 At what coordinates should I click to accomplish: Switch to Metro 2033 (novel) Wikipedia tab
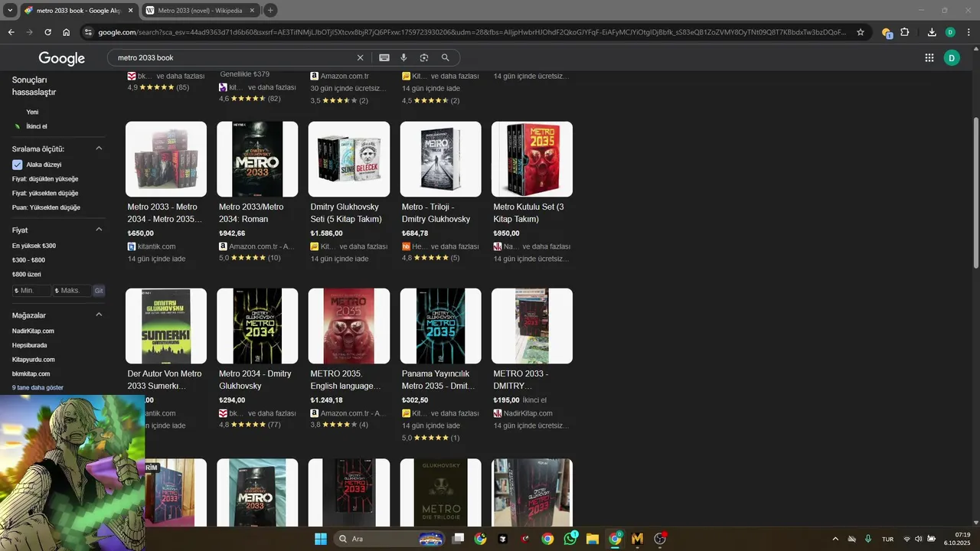tap(201, 11)
